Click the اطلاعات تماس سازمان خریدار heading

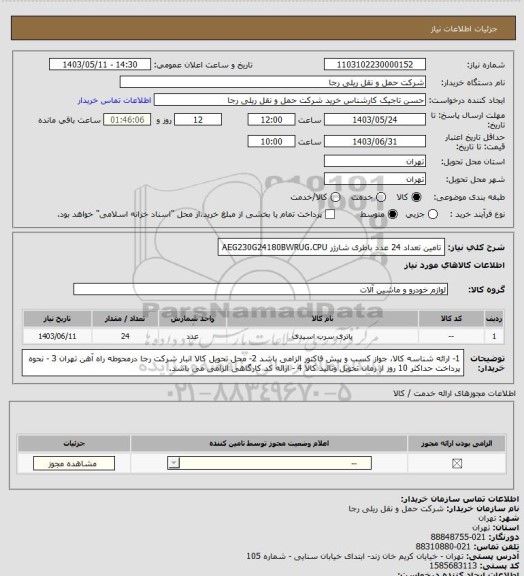click(x=460, y=499)
